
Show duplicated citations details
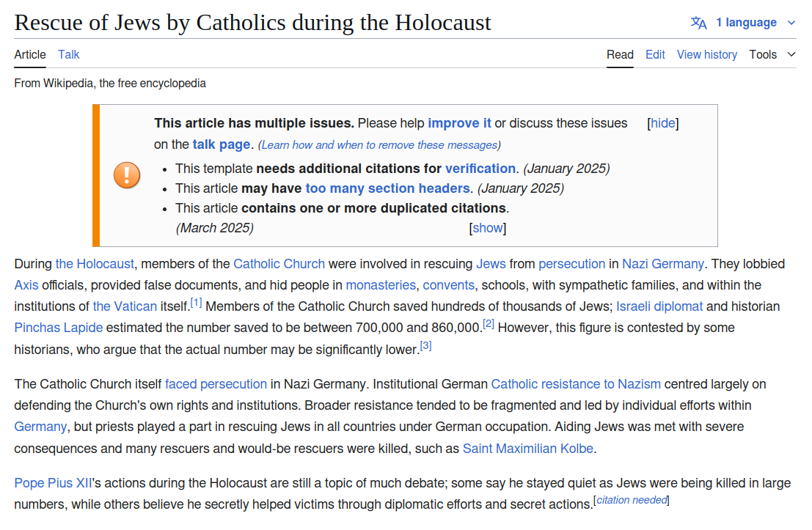click(487, 228)
